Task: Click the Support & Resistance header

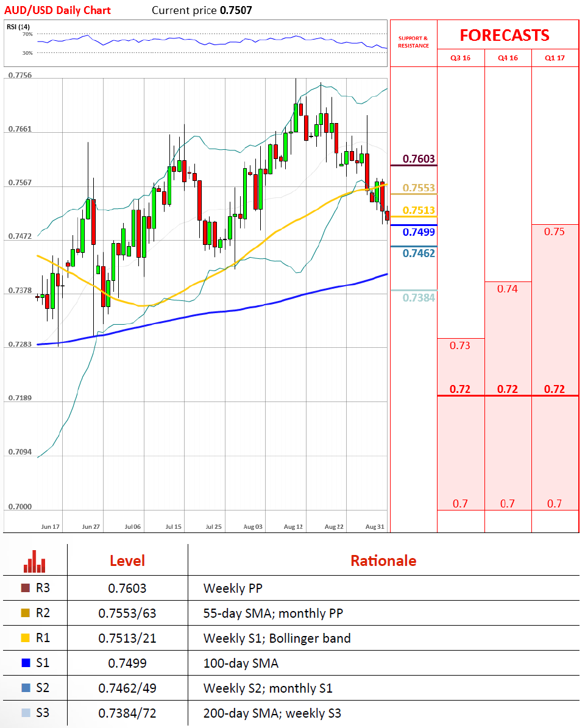Action: coord(413,42)
